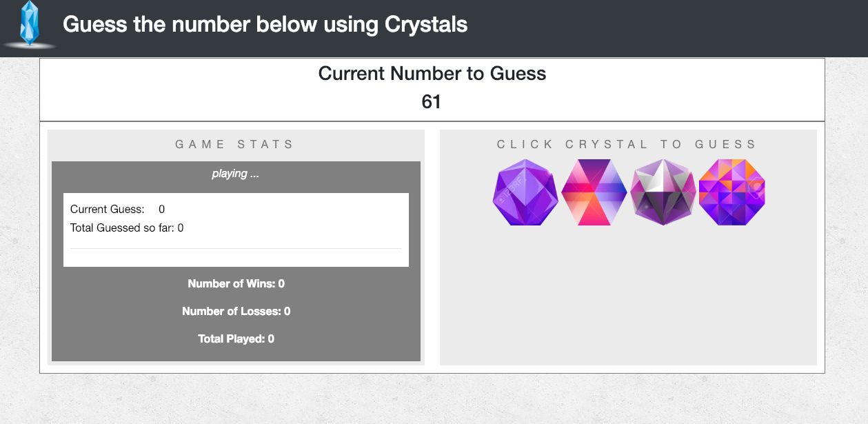Click the Current Guess label text
The width and height of the screenshot is (868, 424).
(x=108, y=209)
